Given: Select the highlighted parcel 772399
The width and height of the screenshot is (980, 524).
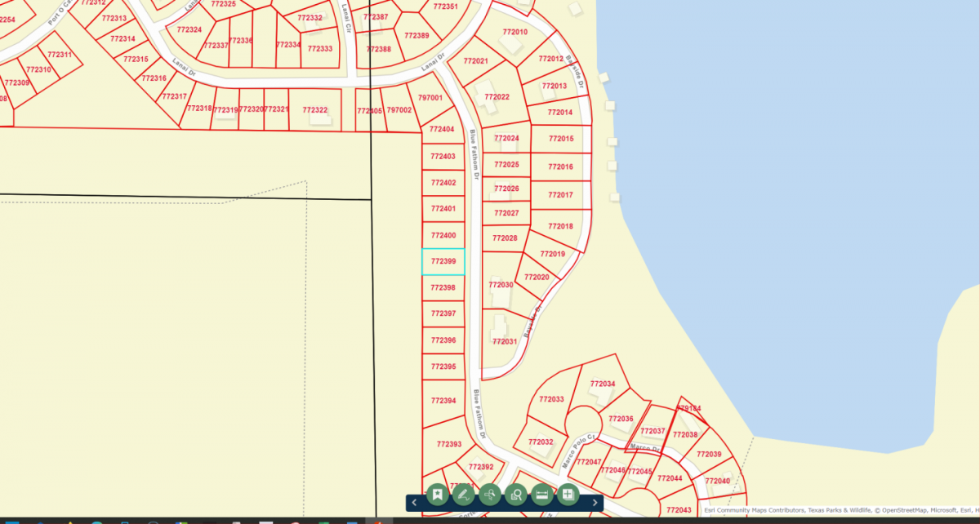Looking at the screenshot, I should click(443, 261).
